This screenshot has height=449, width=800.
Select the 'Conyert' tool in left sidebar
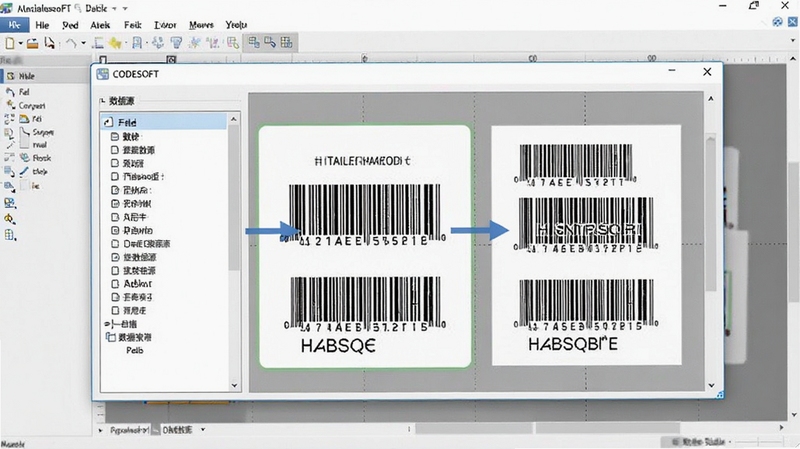pos(32,106)
